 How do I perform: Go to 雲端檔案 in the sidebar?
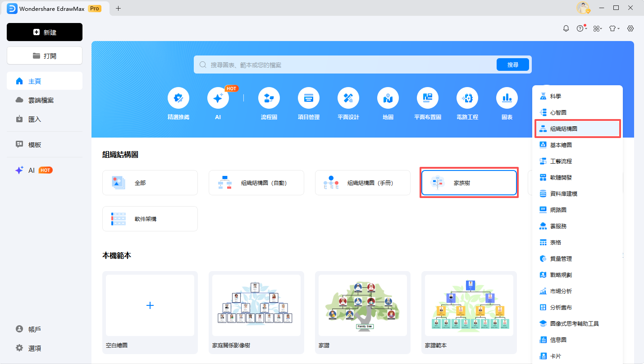41,100
